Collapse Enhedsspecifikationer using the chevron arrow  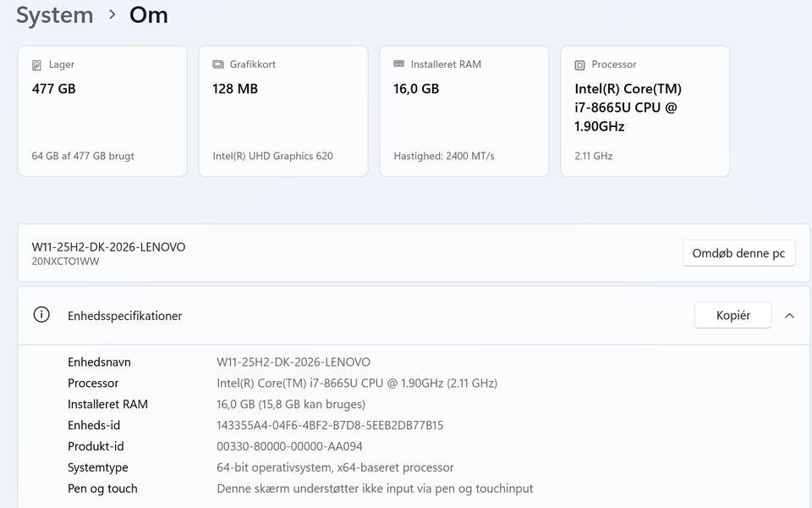(x=789, y=316)
